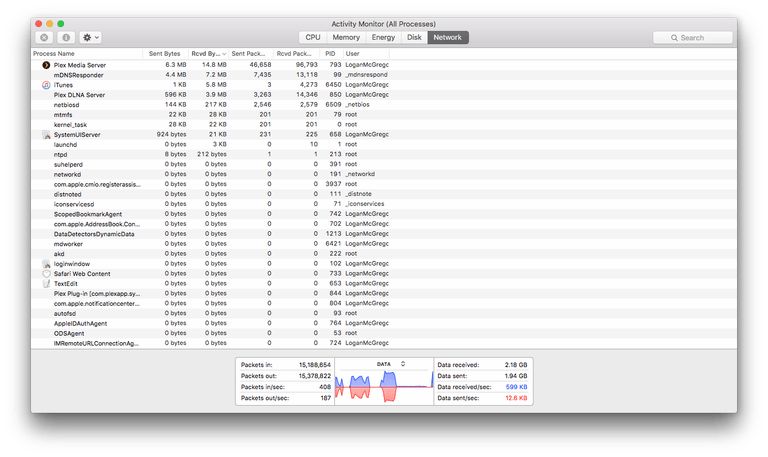This screenshot has width=768, height=457.
Task: Sort by Process Name column header
Action: click(x=87, y=53)
